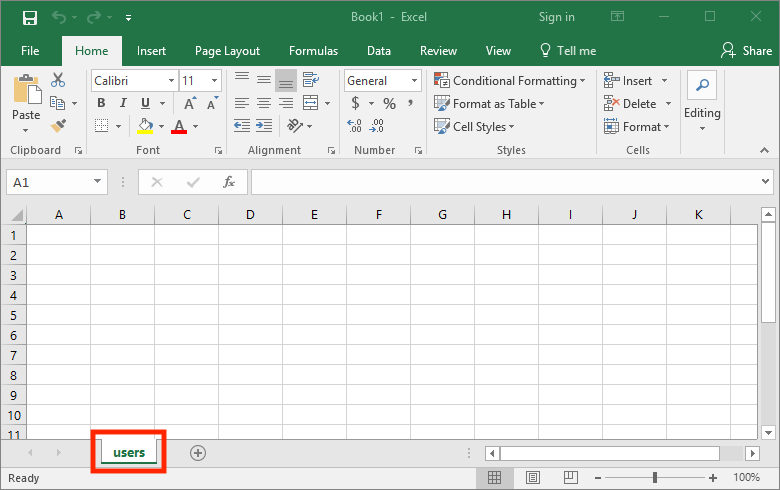Toggle Italic formatting
The image size is (780, 490).
pyautogui.click(x=123, y=103)
